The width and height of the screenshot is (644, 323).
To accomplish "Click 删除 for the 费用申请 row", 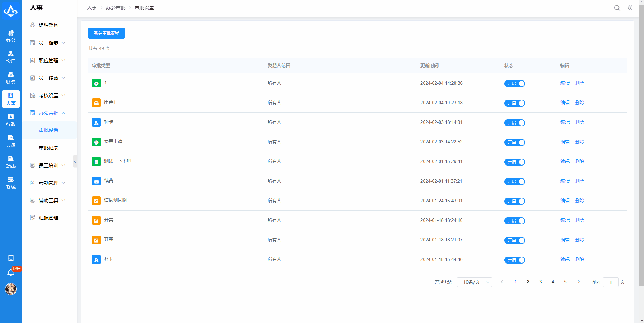I will click(x=580, y=142).
